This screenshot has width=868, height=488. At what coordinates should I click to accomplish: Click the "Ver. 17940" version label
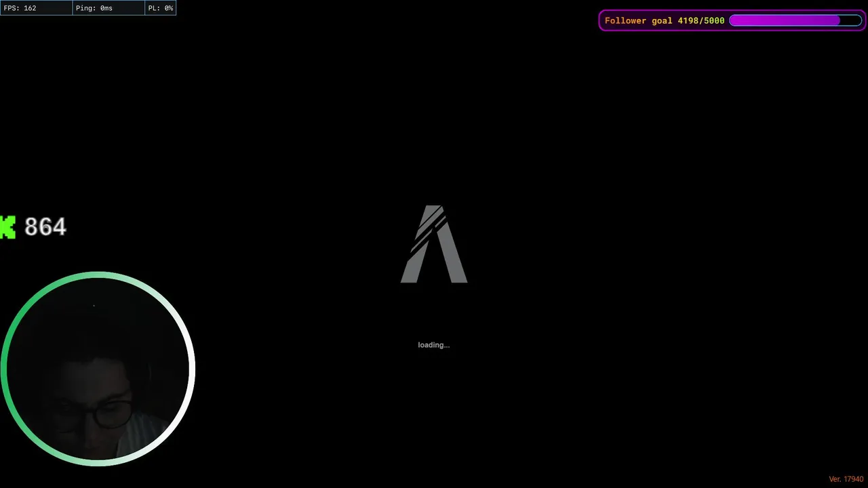pos(846,479)
